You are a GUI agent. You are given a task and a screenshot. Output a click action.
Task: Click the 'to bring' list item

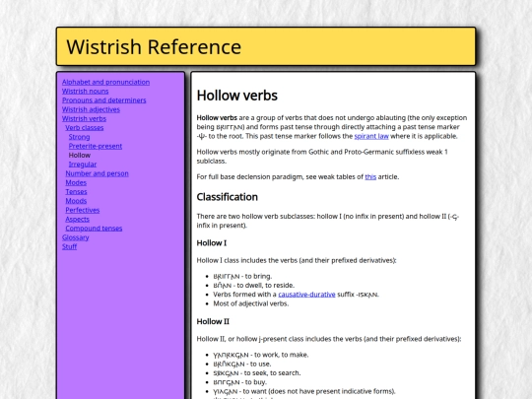tap(242, 277)
